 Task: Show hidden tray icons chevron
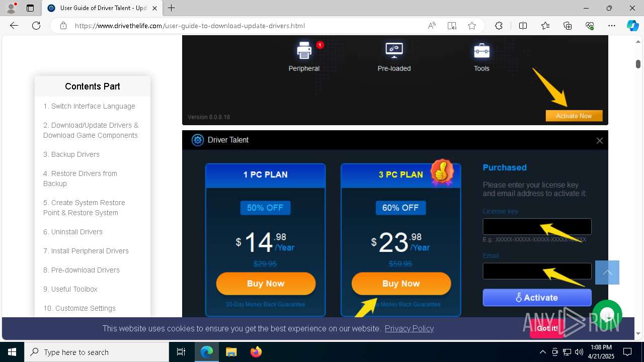[543, 352]
